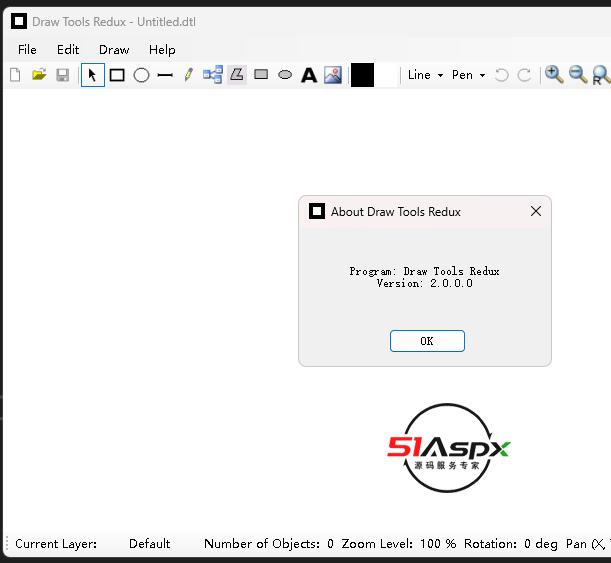Click the Rotation 0 deg status
611x563 pixels.
[510, 544]
